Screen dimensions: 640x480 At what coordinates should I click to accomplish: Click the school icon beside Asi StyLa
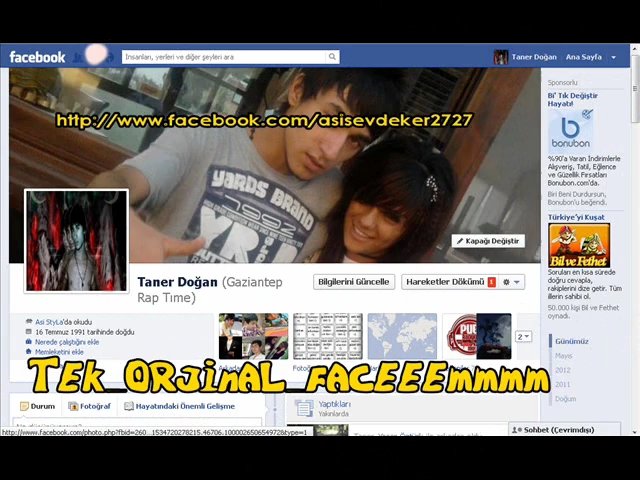click(29, 322)
